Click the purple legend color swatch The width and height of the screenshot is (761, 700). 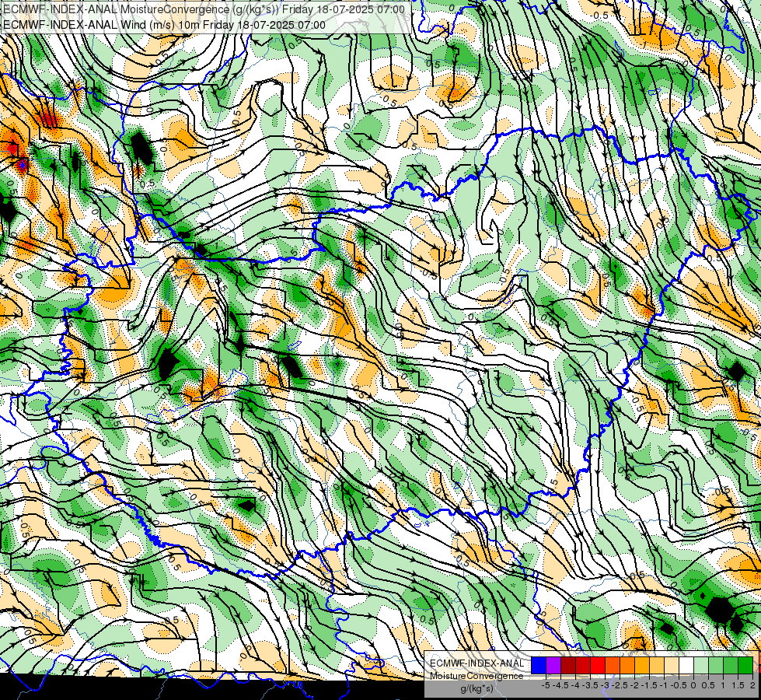(x=553, y=665)
